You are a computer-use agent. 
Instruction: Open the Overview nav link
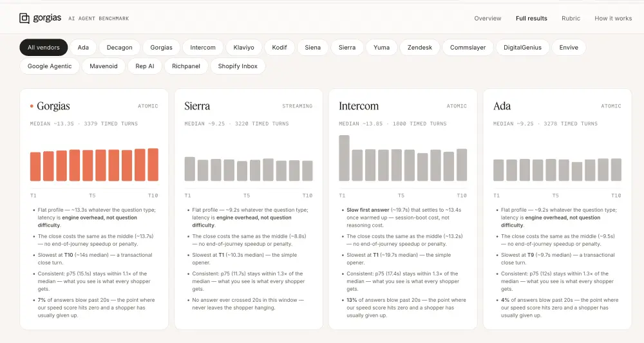coord(488,19)
